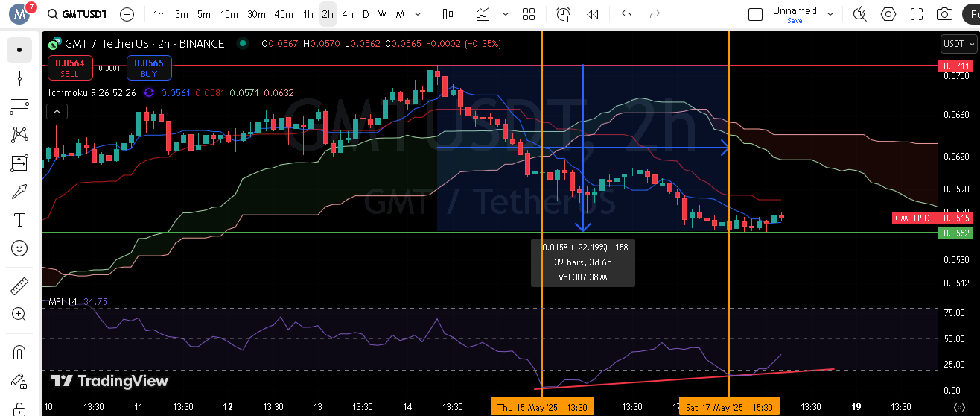Switch to the 30m timeframe
Screen dimensions: 980x416
256,14
